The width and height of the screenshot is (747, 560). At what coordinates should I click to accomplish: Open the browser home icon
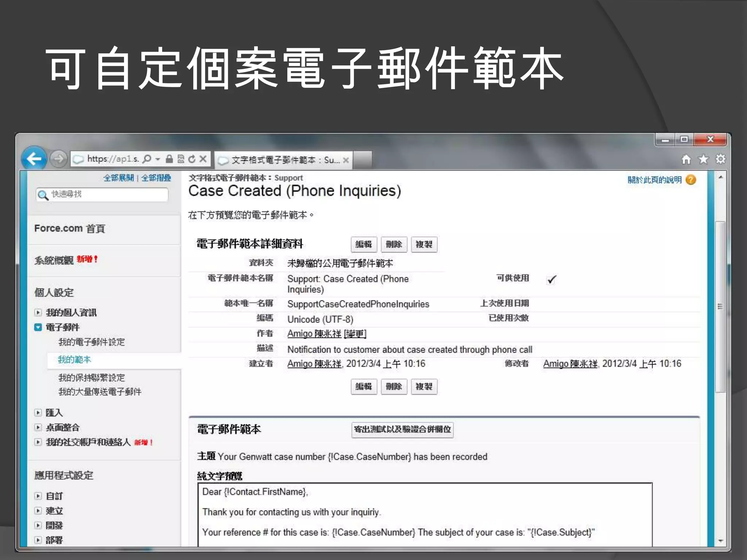click(686, 159)
